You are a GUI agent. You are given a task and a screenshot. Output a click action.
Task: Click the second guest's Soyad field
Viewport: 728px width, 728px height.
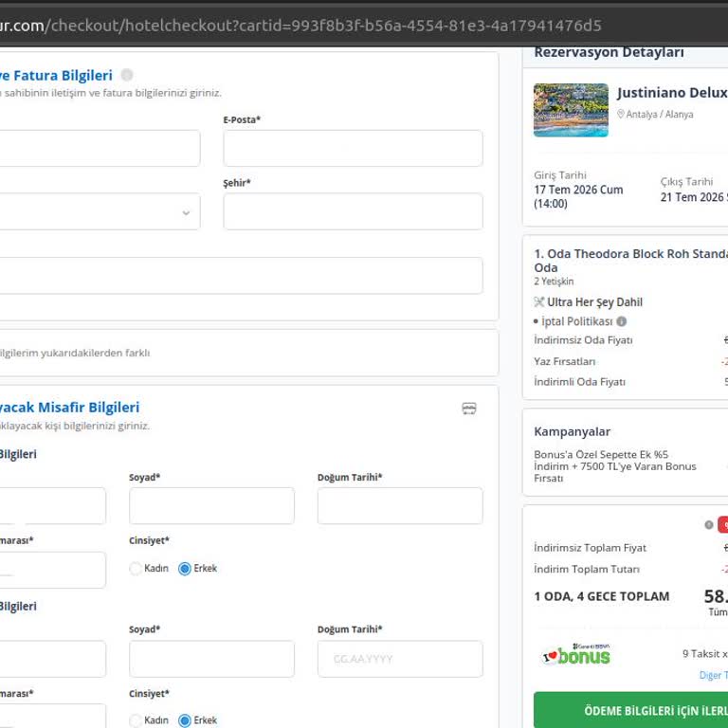[x=211, y=659]
